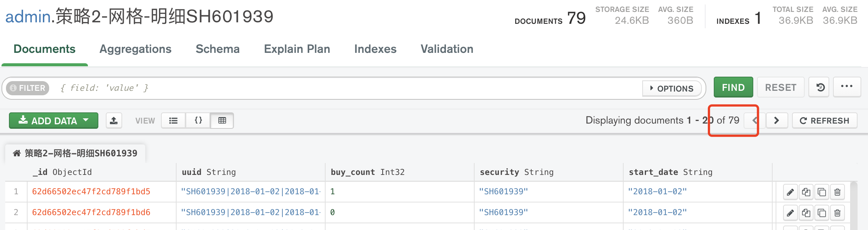Delete the second row's document

(x=837, y=213)
